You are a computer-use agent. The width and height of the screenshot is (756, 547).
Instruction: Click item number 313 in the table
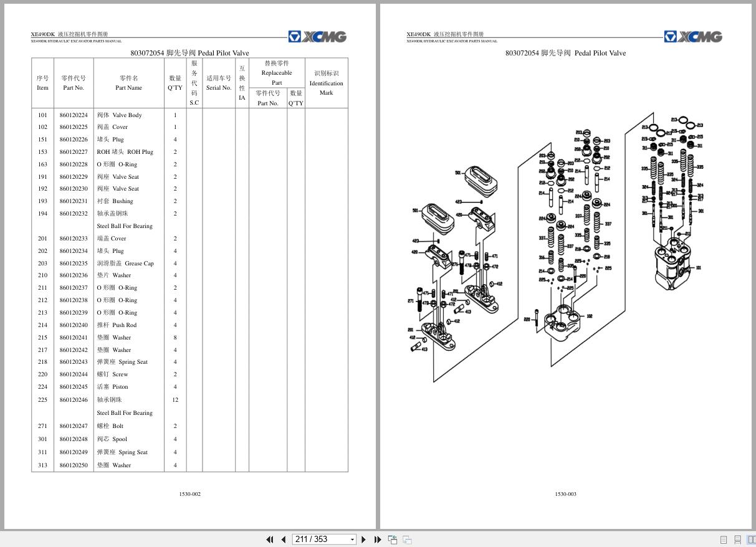pos(42,465)
